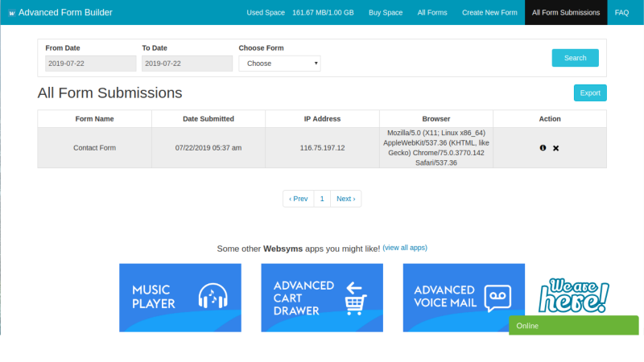Viewport: 644px width, 362px height.
Task: Select page 1 in pagination
Action: [322, 199]
